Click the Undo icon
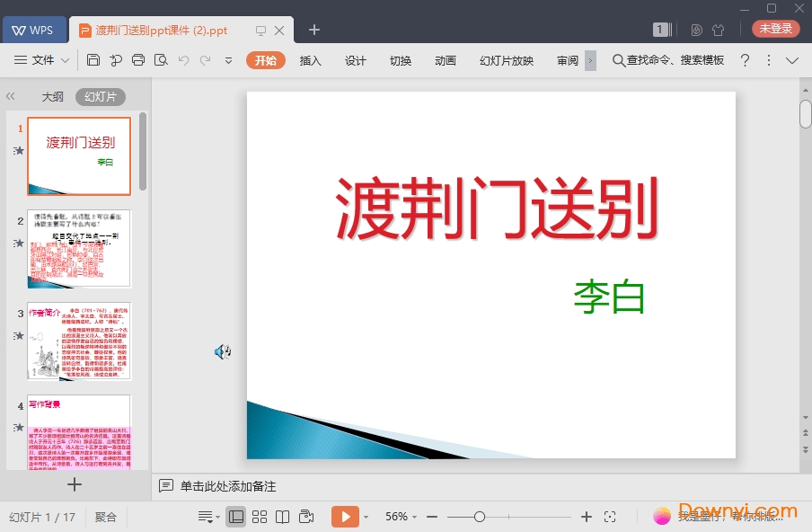The width and height of the screenshot is (812, 532). tap(184, 60)
